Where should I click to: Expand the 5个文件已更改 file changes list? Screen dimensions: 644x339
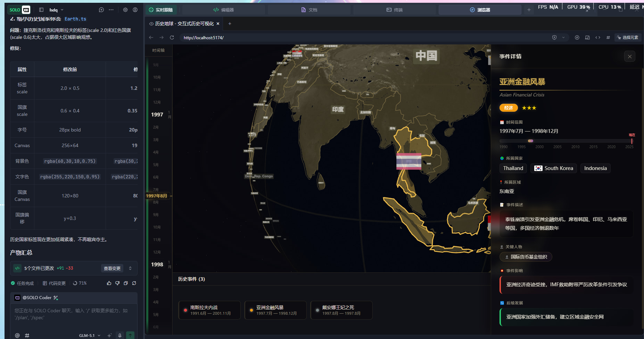(x=130, y=268)
